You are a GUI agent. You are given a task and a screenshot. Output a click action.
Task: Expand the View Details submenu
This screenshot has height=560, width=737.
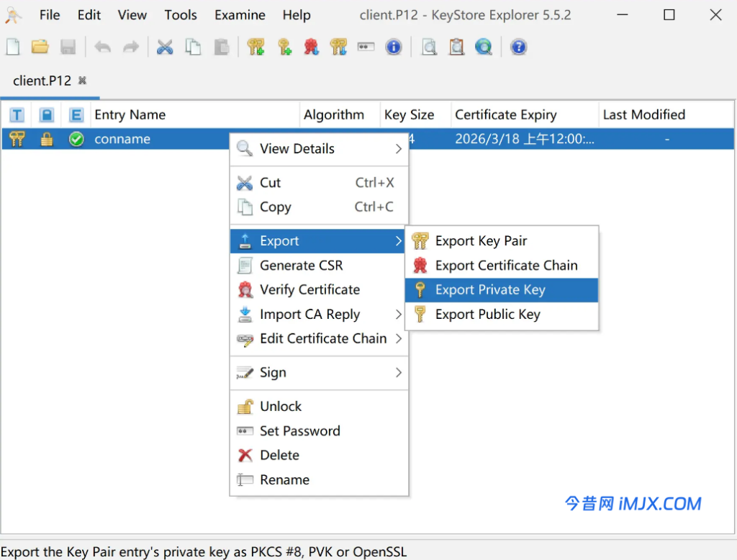tap(319, 149)
